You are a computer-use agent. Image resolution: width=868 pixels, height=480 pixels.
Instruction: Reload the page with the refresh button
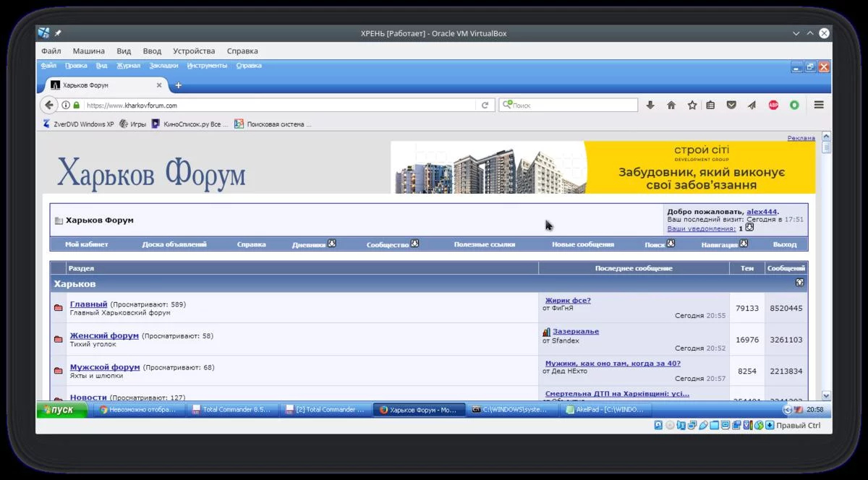click(486, 105)
